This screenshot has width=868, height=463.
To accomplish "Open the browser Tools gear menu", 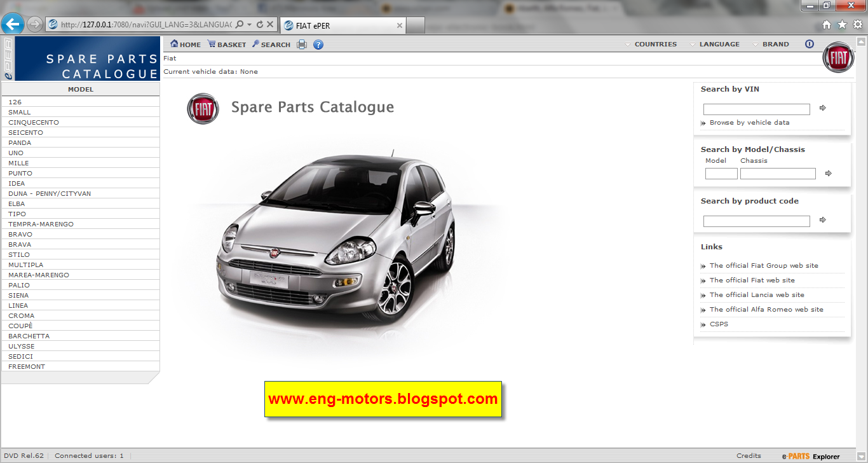I will click(857, 25).
